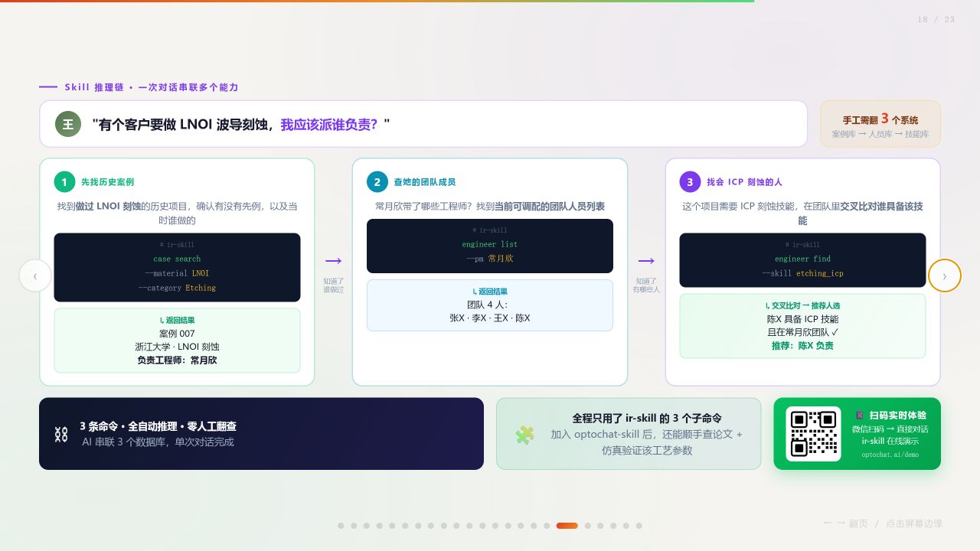Jump to the first slide pagination dot
The height and width of the screenshot is (551, 980).
click(341, 526)
